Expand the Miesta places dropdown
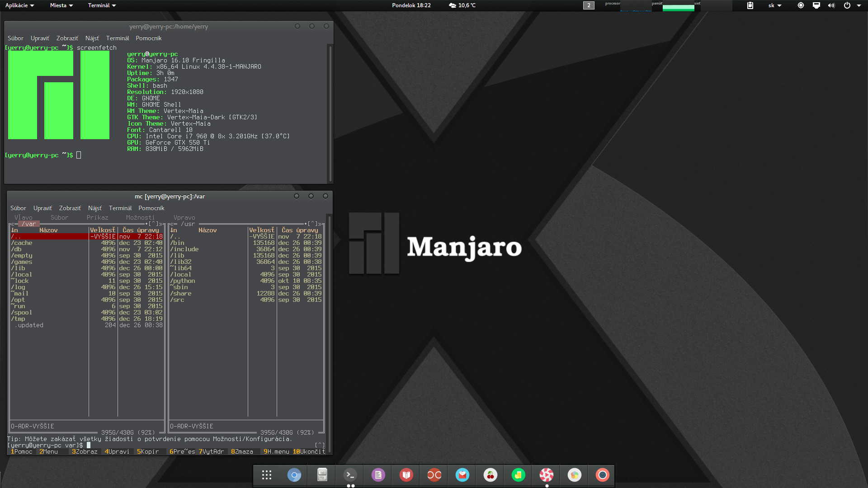This screenshot has height=488, width=868. 61,5
